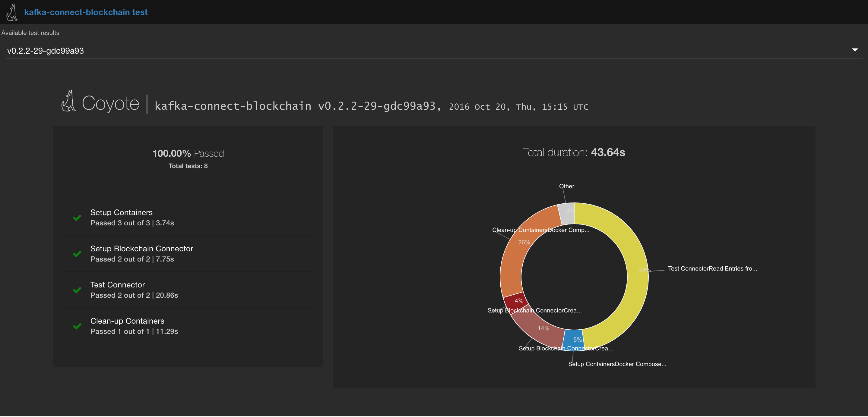Viewport: 868px width, 417px height.
Task: Click 'Passed 2 out of 2 | 20.86s' text
Action: point(134,295)
